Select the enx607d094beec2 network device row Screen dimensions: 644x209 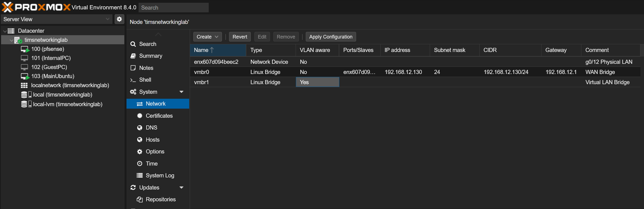[415, 62]
